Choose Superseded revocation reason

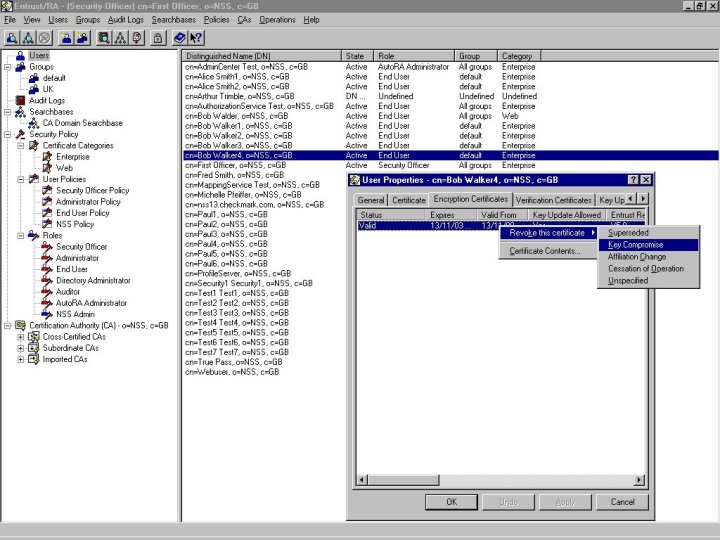pyautogui.click(x=648, y=233)
